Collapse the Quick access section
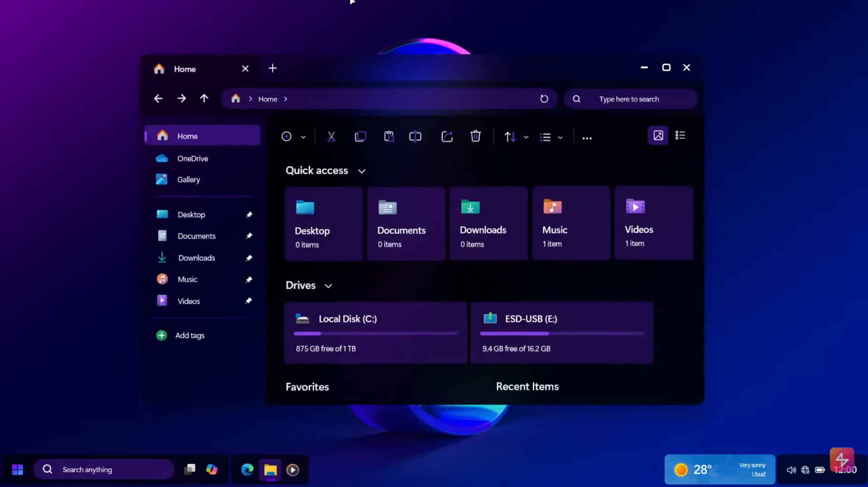Viewport: 868px width, 487px height. pyautogui.click(x=362, y=171)
